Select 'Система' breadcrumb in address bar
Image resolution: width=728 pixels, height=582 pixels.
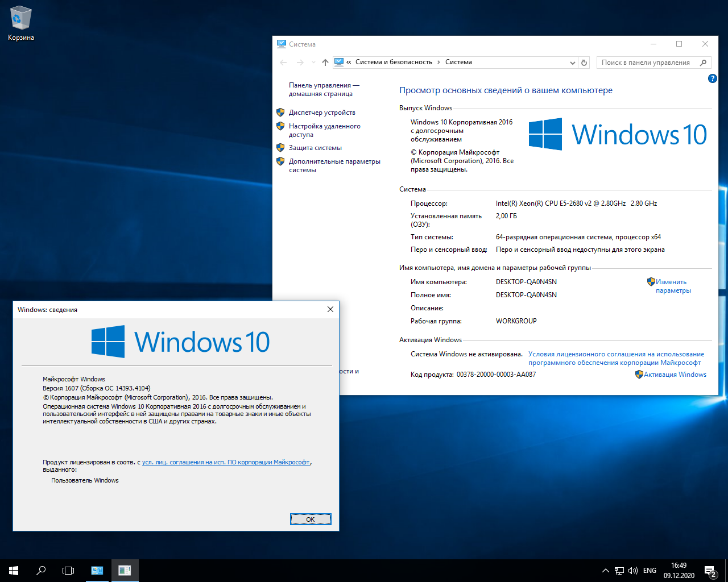(458, 62)
